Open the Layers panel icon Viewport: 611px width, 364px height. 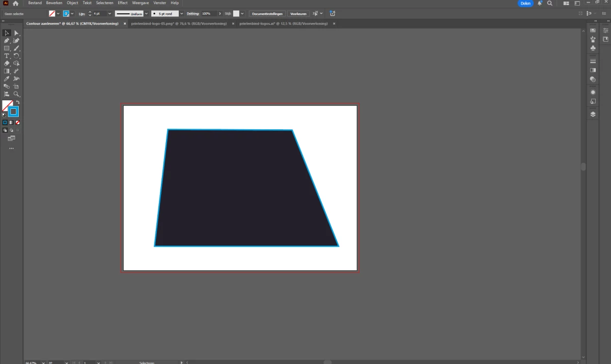(x=593, y=115)
